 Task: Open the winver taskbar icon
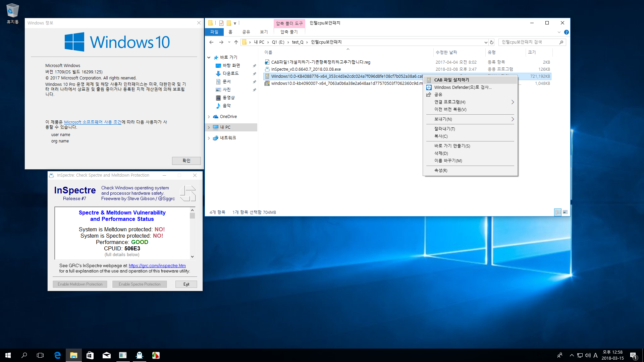123,355
